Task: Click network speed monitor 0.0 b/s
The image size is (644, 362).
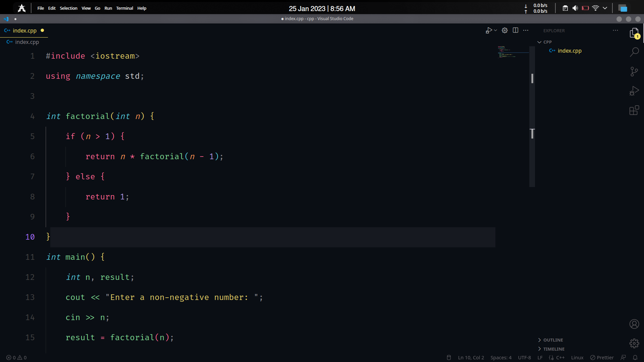Action: [x=536, y=8]
